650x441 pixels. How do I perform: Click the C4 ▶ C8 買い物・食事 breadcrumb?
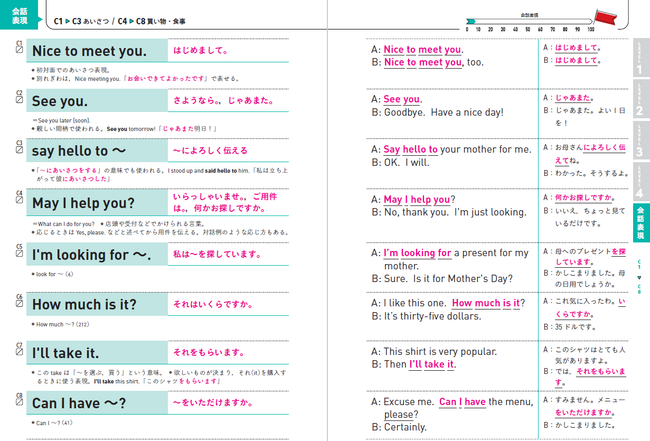click(x=151, y=21)
